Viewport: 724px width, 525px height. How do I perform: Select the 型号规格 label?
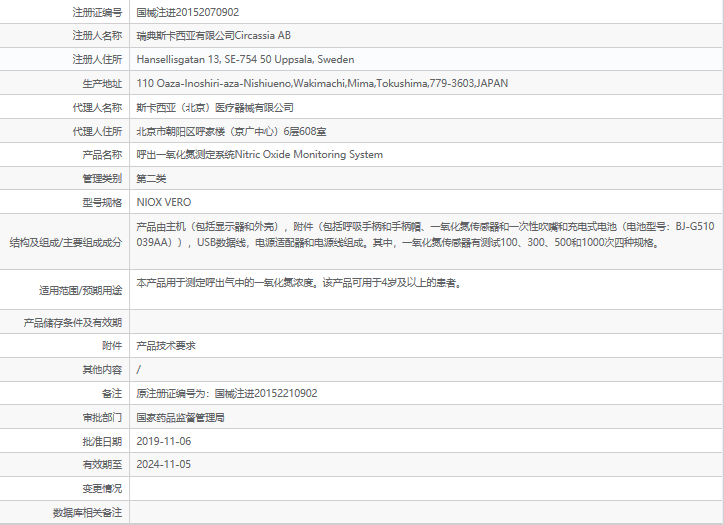pyautogui.click(x=102, y=203)
